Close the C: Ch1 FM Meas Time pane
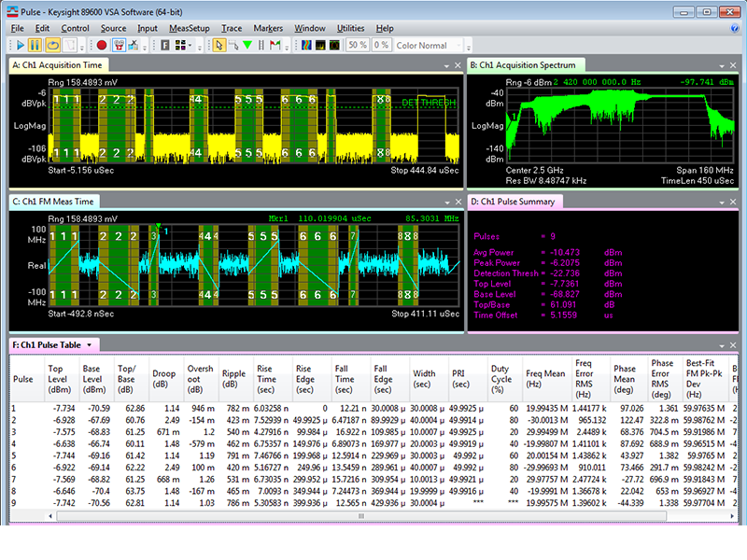Image resolution: width=747 pixels, height=560 pixels. pyautogui.click(x=458, y=201)
